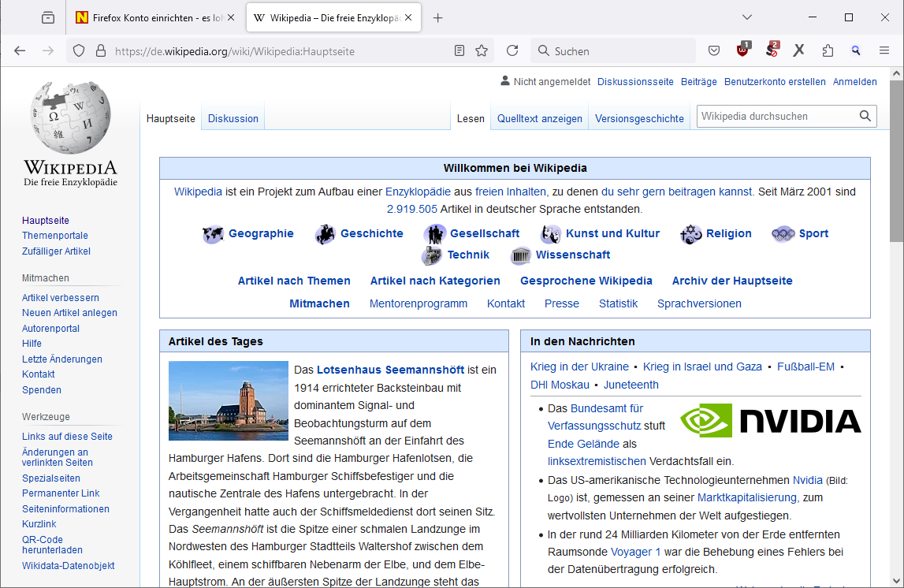904x588 pixels.
Task: Open the Juneteenth news link
Action: pyautogui.click(x=631, y=385)
